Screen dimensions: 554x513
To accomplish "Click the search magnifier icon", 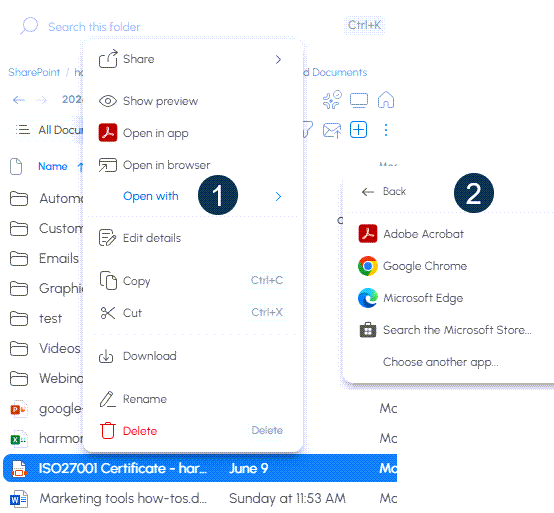I will point(29,26).
